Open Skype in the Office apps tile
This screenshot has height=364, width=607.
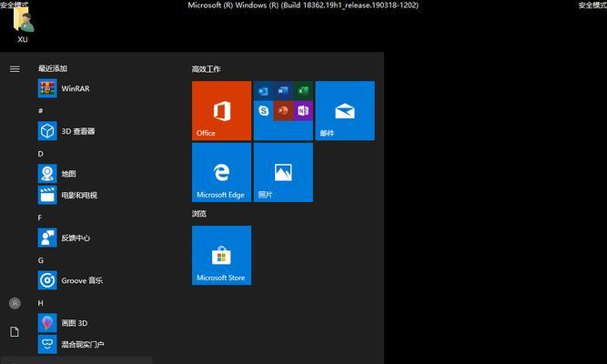[263, 111]
